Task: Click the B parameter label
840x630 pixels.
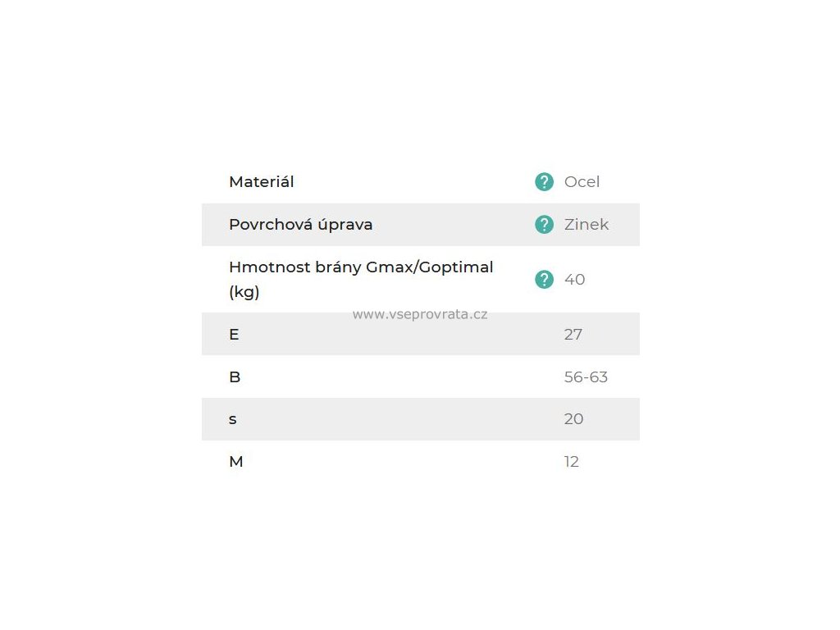Action: coord(235,377)
